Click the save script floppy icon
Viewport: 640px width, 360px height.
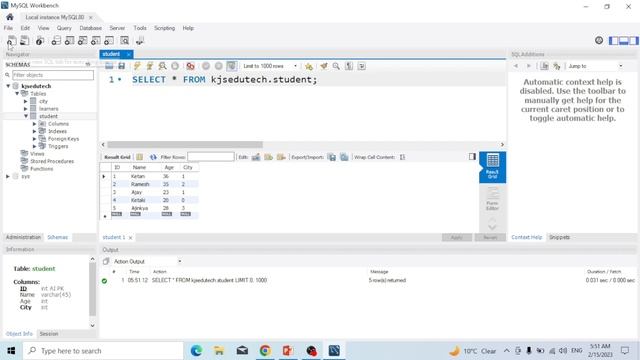(x=121, y=66)
